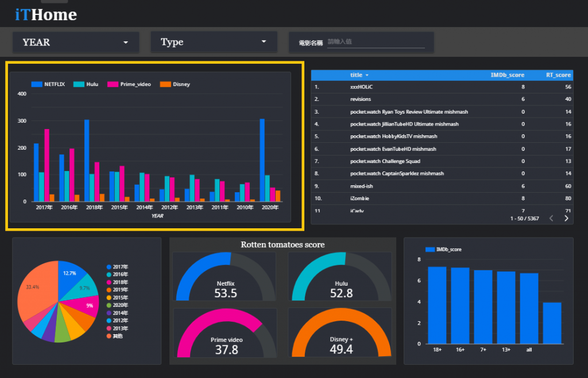Click the iTHome logo
The image size is (588, 378).
[x=46, y=14]
